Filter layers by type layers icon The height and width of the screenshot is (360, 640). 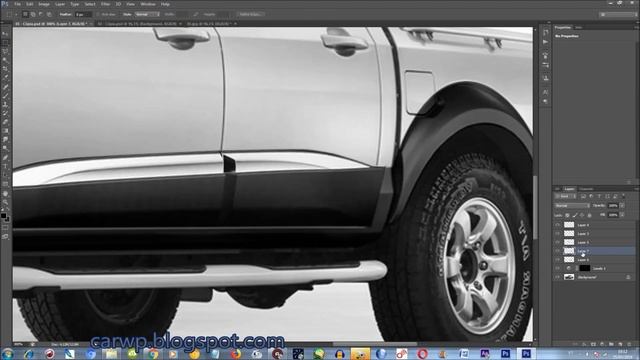(x=600, y=196)
